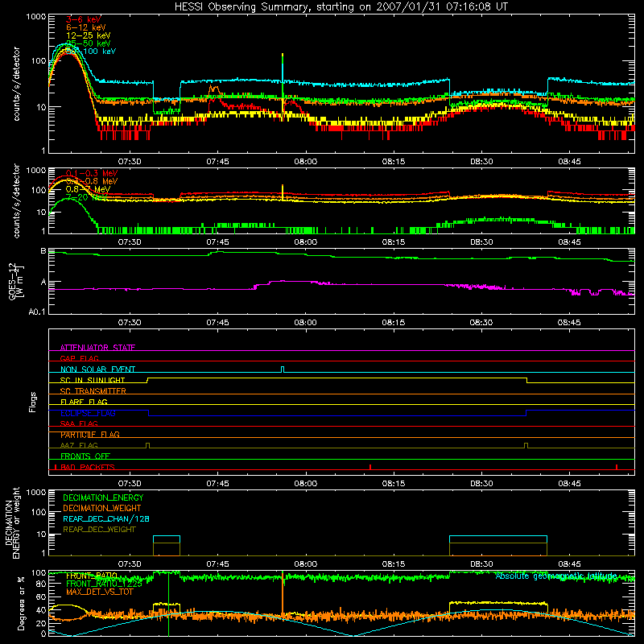Viewport: 644px width, 644px height.
Task: Click the DECIMATION ENERGY or weight axis label
Action: click(x=12, y=522)
